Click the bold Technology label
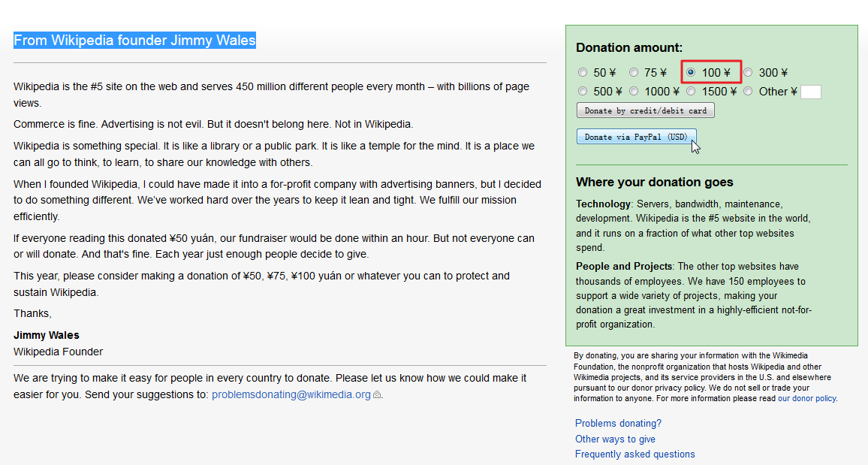Image resolution: width=868 pixels, height=465 pixels. pos(604,204)
